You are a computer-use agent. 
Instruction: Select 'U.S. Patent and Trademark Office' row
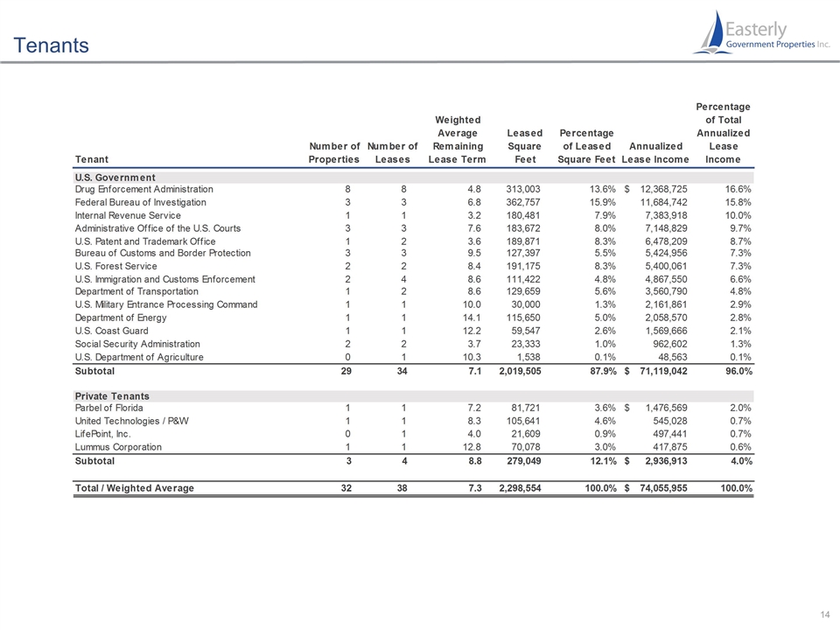(x=145, y=241)
